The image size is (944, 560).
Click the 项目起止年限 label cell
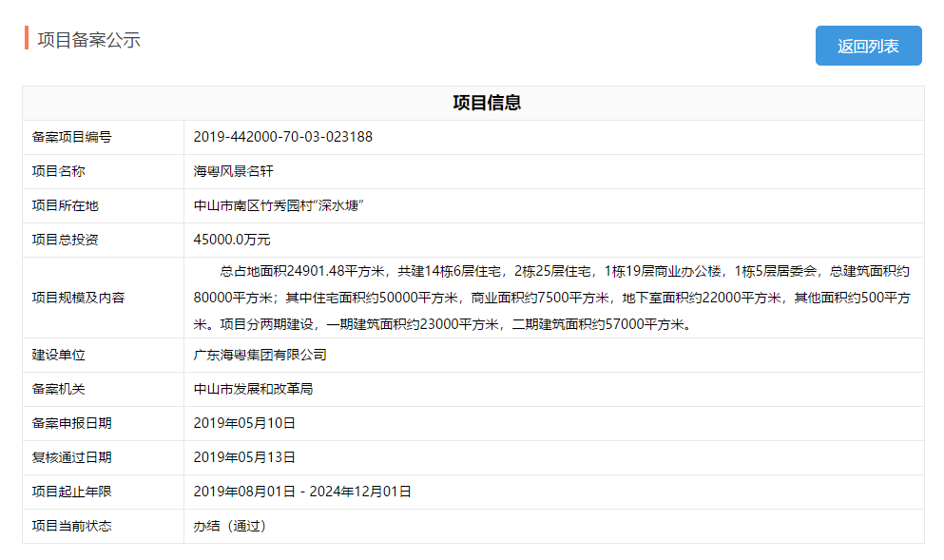(x=103, y=492)
